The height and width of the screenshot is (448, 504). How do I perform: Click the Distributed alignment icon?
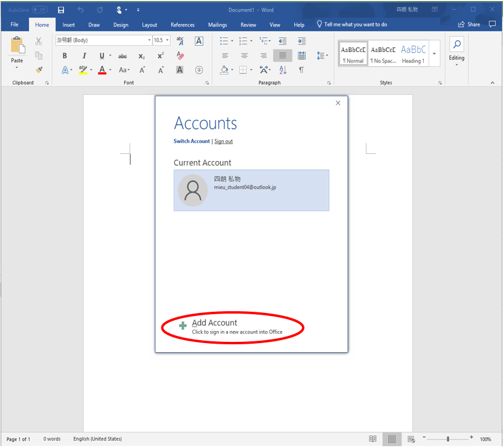pyautogui.click(x=301, y=55)
